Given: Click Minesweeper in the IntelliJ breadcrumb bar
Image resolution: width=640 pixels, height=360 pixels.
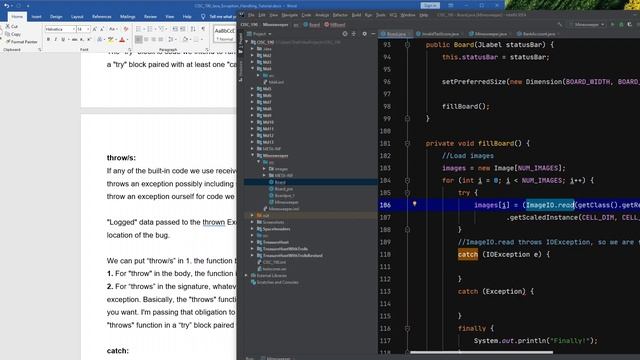Looking at the screenshot, I should tap(276, 24).
